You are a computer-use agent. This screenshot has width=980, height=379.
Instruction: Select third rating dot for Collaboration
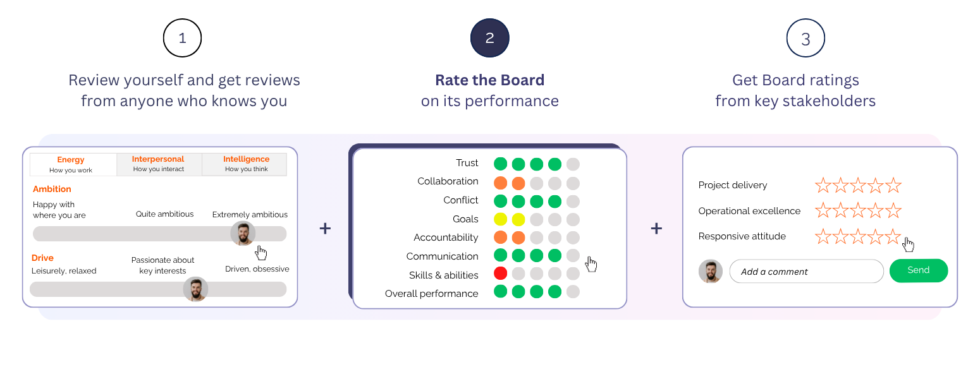click(x=537, y=183)
